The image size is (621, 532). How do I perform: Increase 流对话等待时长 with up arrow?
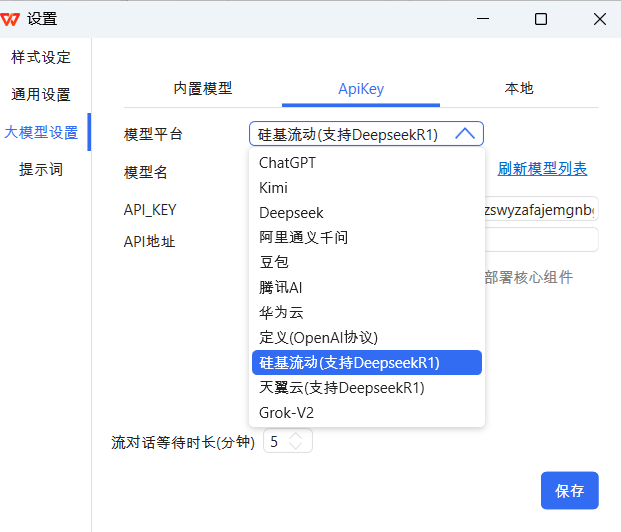pos(296,436)
